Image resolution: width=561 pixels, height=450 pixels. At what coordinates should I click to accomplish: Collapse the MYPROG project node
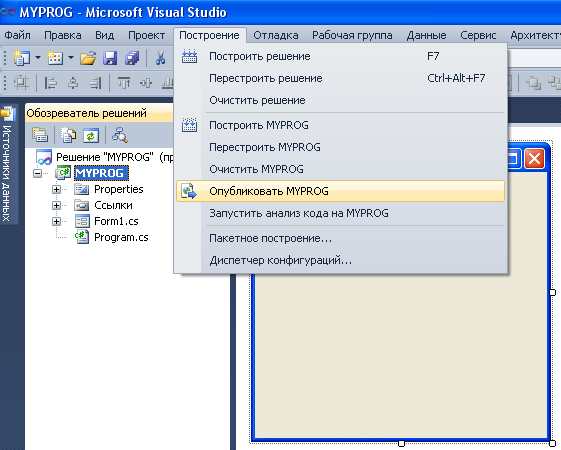pos(37,173)
